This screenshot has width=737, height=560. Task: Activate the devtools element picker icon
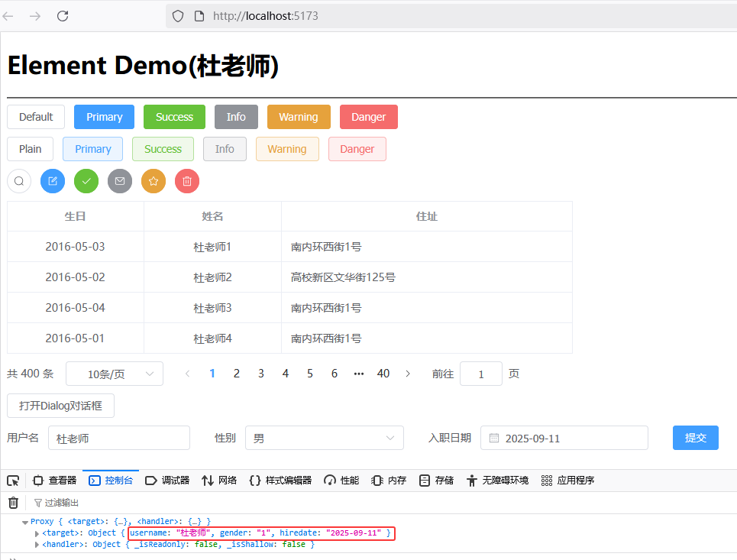point(13,481)
